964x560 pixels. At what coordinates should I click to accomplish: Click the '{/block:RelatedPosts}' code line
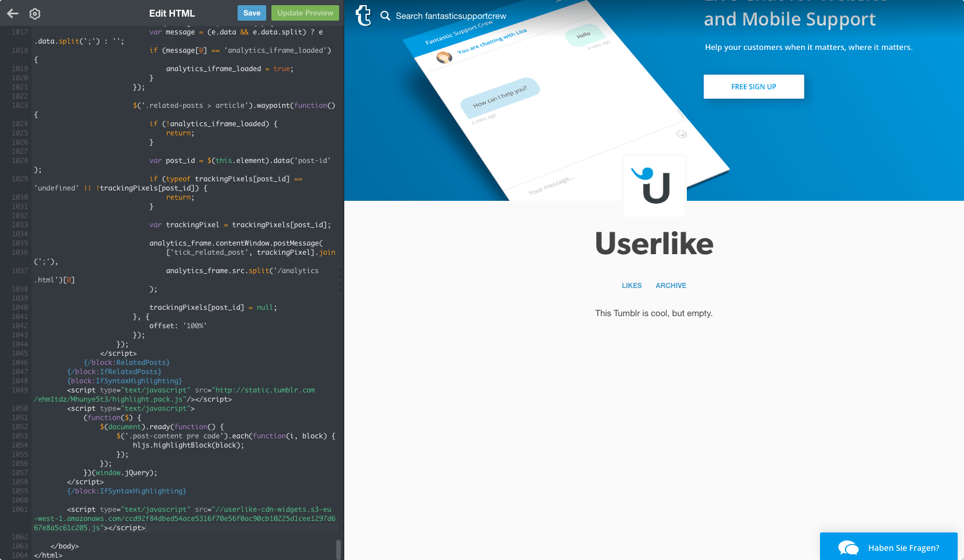click(127, 363)
